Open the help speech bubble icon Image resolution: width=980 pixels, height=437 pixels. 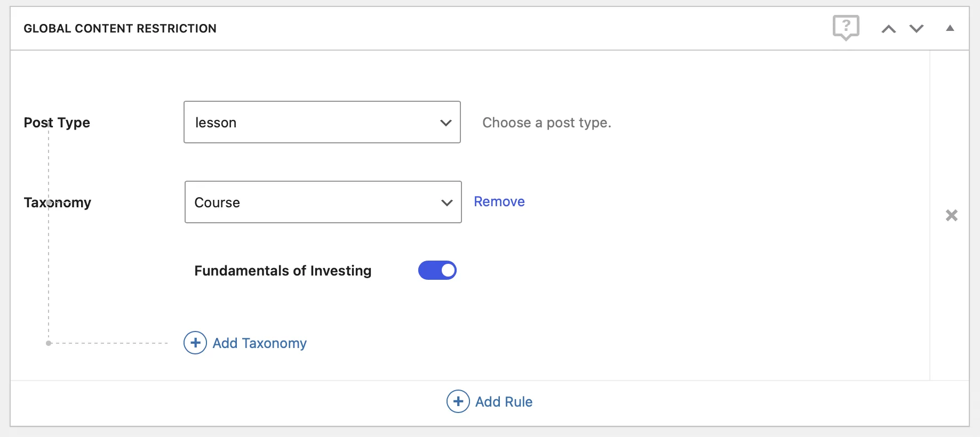[x=846, y=27]
